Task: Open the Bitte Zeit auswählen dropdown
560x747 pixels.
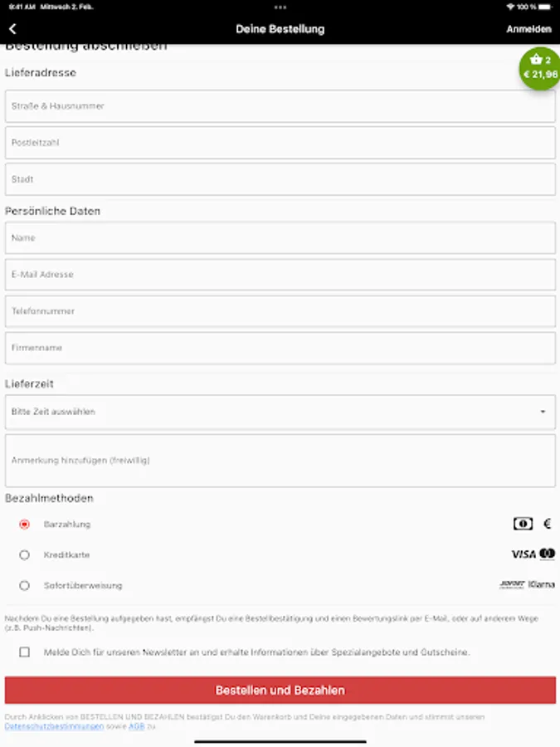Action: click(280, 412)
